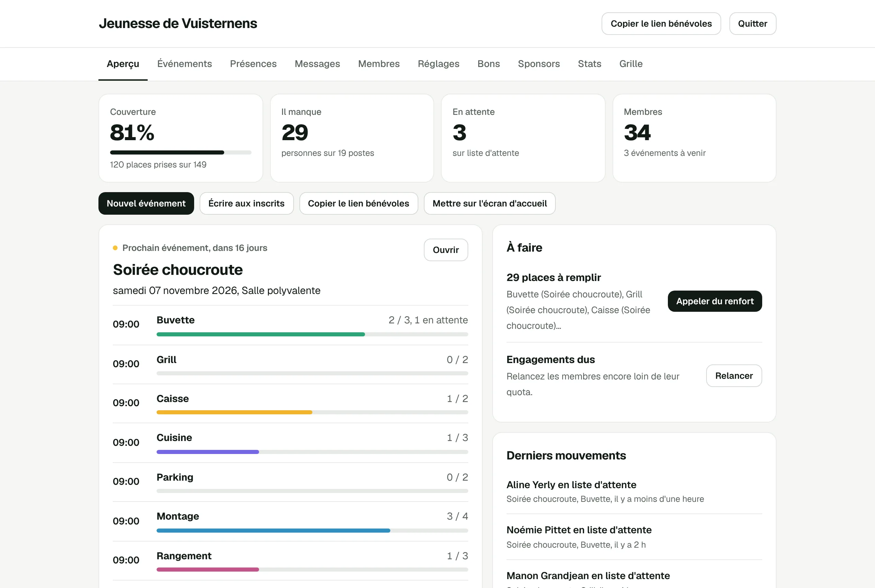Click the Couverture card
Viewport: 875px width, 588px height.
181,138
